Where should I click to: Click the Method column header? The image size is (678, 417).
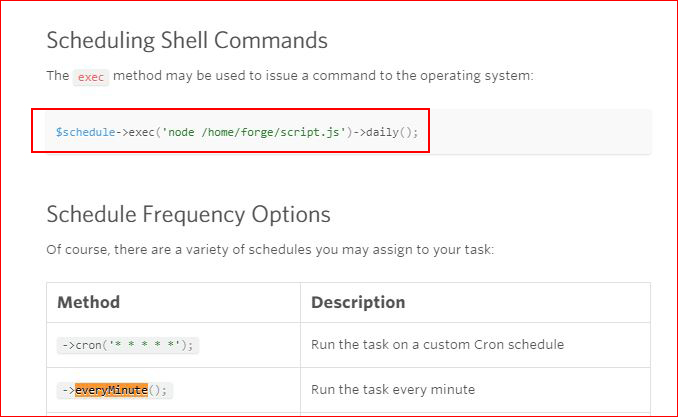[x=89, y=302]
